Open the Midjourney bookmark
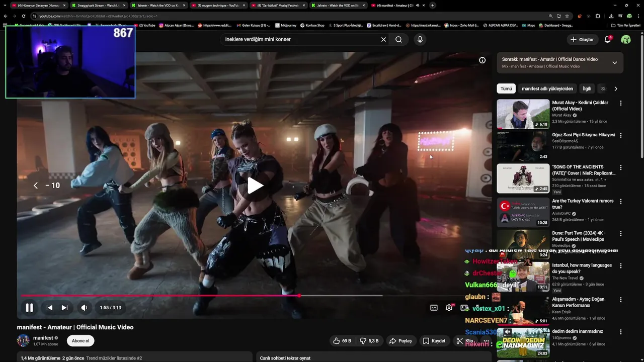The height and width of the screenshot is (362, 644). click(x=285, y=25)
